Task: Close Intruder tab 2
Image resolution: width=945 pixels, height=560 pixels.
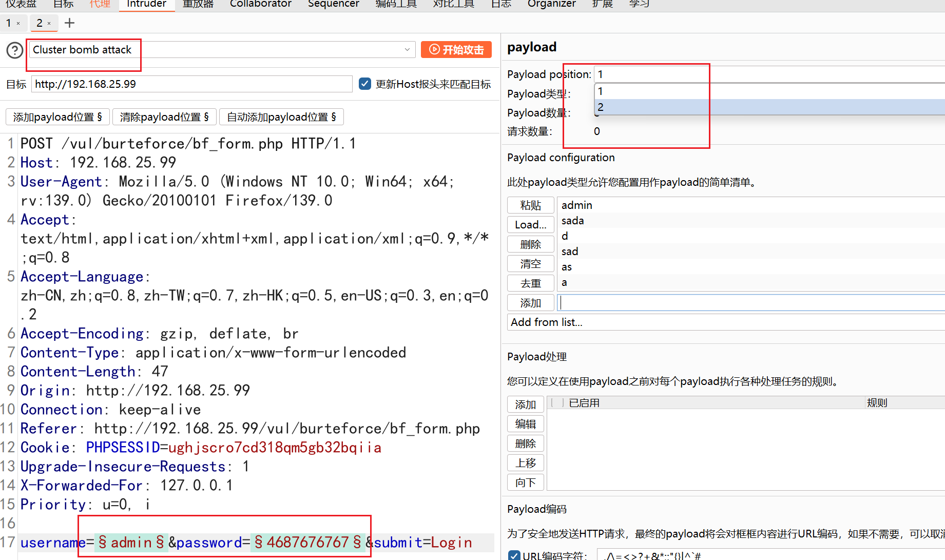Action: [49, 23]
